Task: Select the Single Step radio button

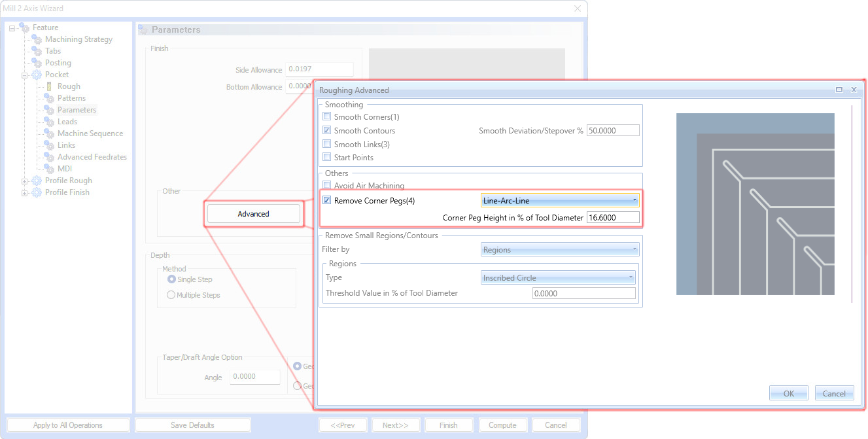Action: [x=171, y=279]
